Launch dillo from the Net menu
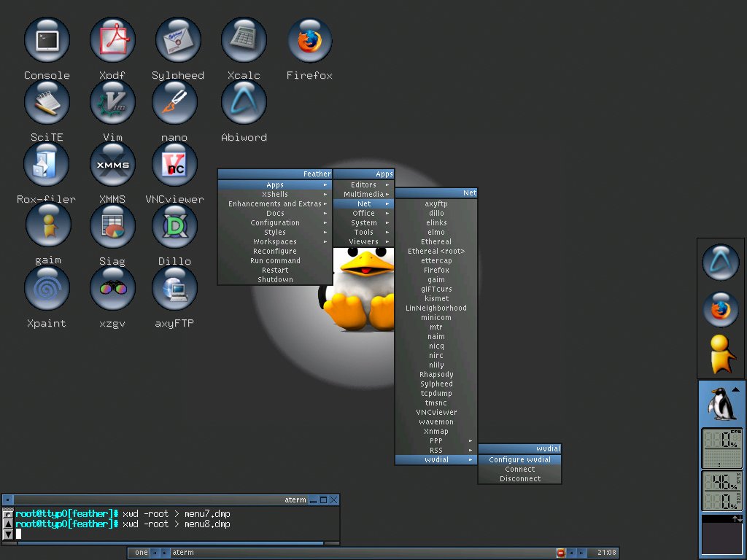 click(436, 214)
